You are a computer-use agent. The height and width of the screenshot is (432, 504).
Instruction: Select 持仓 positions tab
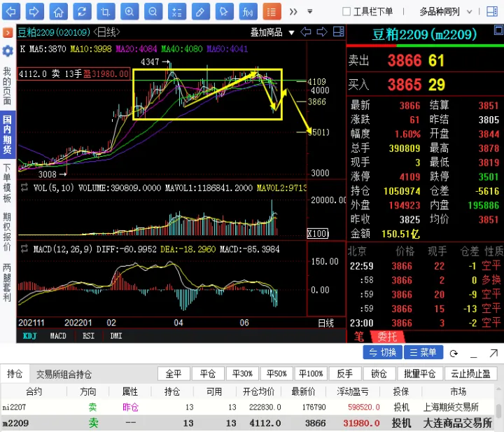(15, 374)
